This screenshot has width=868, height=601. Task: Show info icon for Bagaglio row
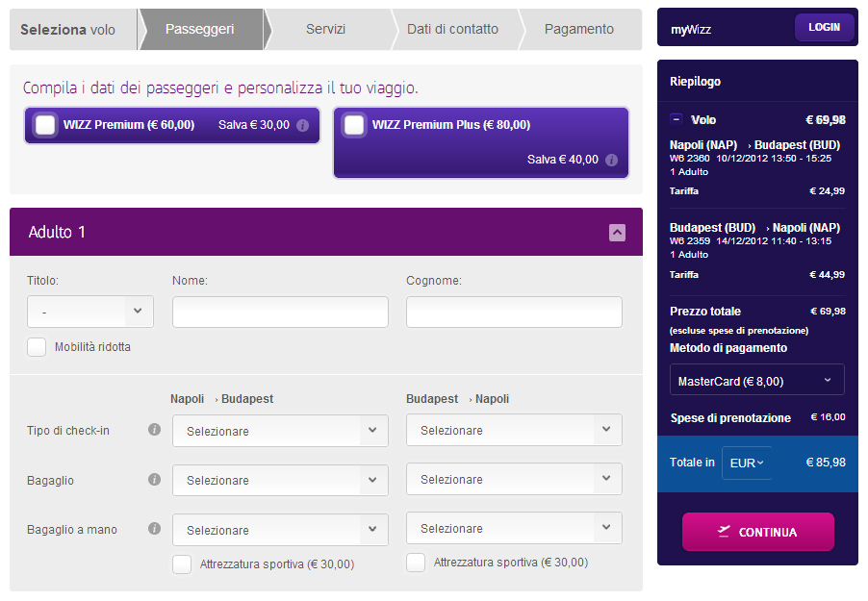point(154,479)
